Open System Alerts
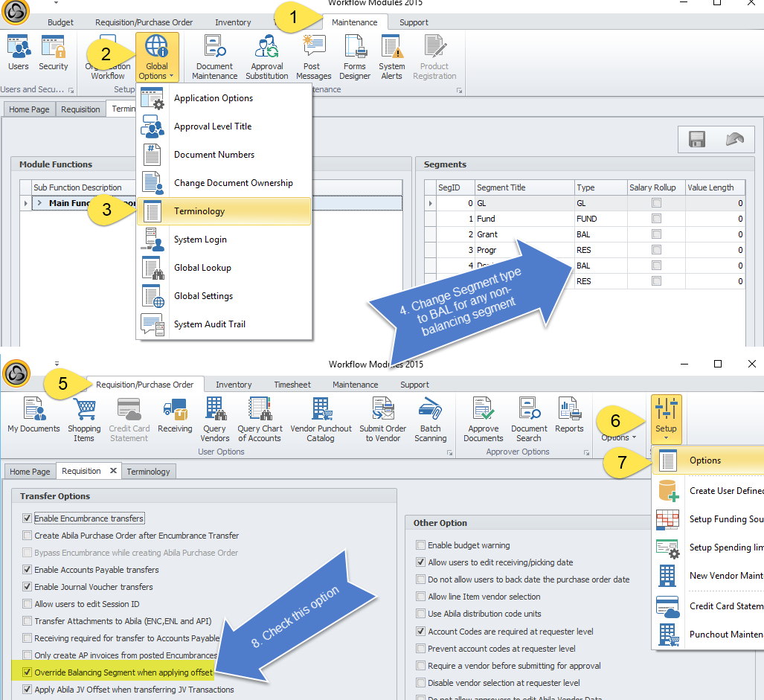 click(391, 57)
